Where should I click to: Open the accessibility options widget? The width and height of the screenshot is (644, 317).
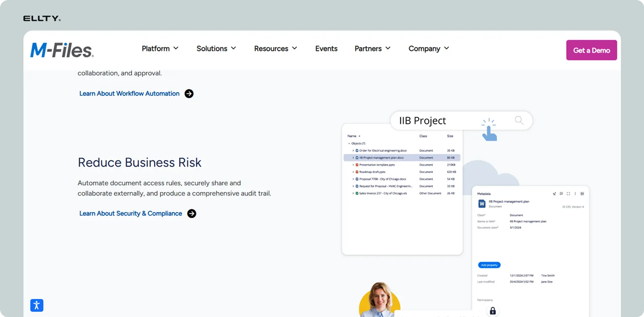[x=37, y=305]
